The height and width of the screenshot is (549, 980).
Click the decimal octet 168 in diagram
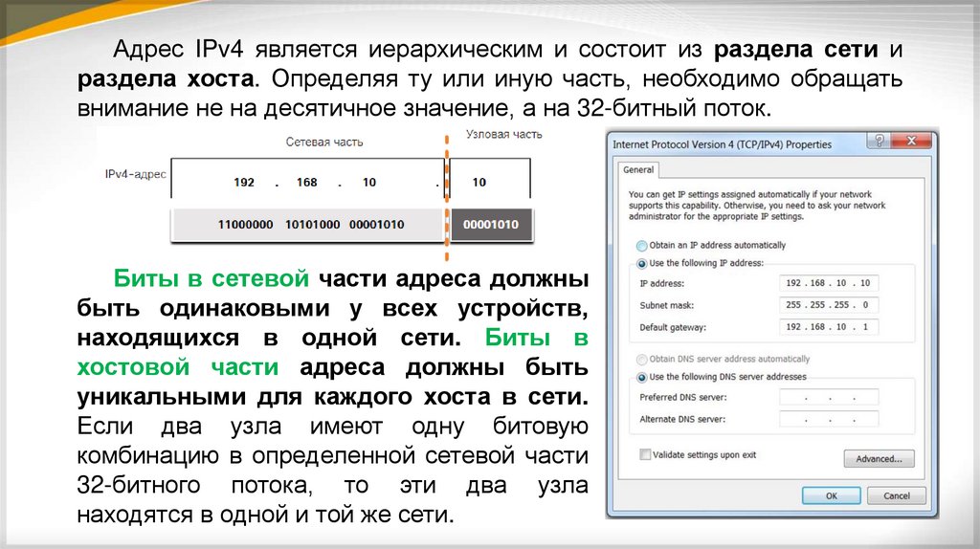coord(307,183)
